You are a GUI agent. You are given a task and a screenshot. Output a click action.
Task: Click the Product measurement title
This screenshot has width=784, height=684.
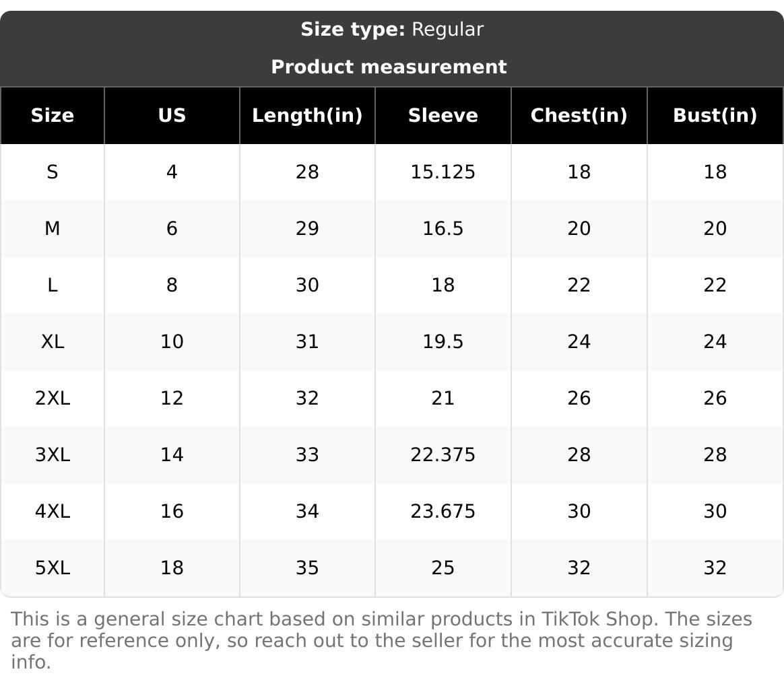[x=389, y=67]
